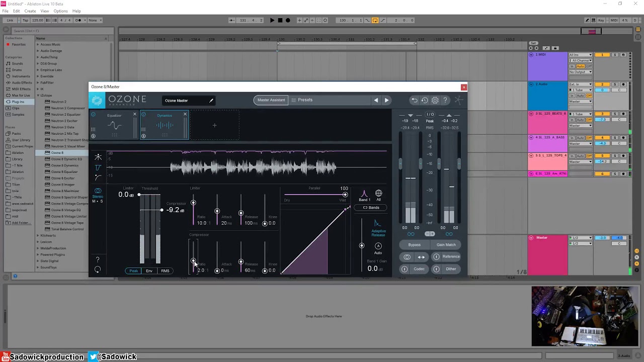This screenshot has height=362, width=644.
Task: Open Ext. In dropdown on track 2
Action: pos(581,84)
